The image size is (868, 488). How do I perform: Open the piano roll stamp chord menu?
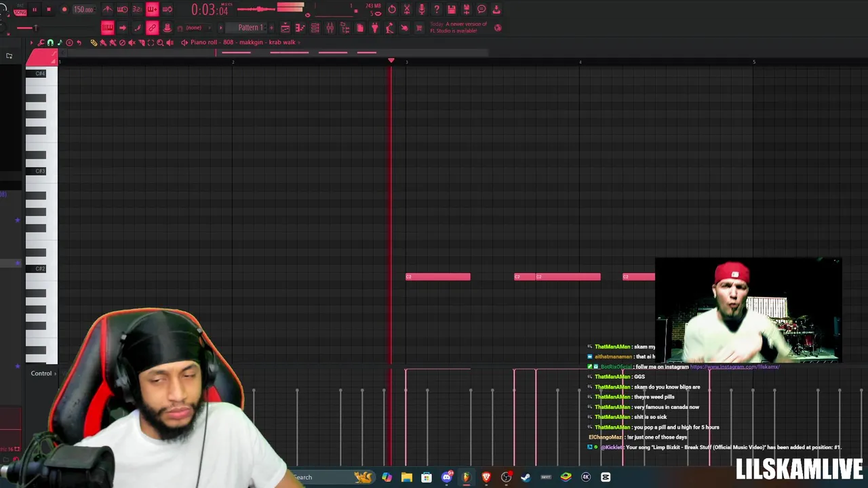click(x=69, y=43)
